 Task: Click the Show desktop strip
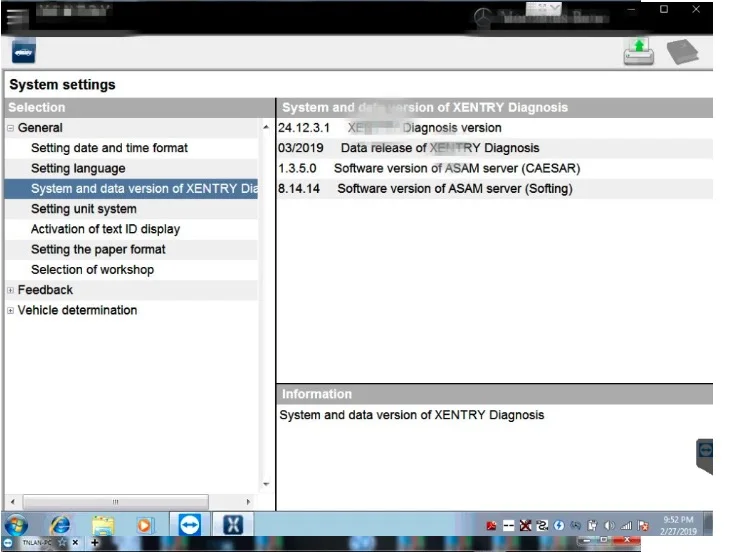click(x=708, y=524)
